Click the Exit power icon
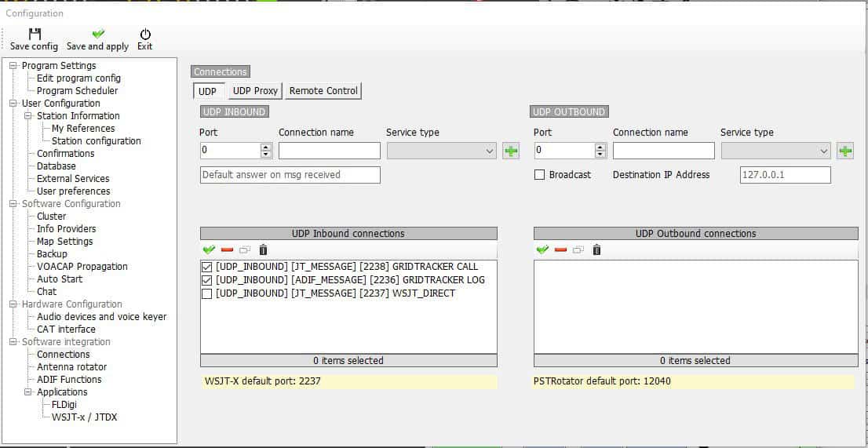 click(145, 35)
